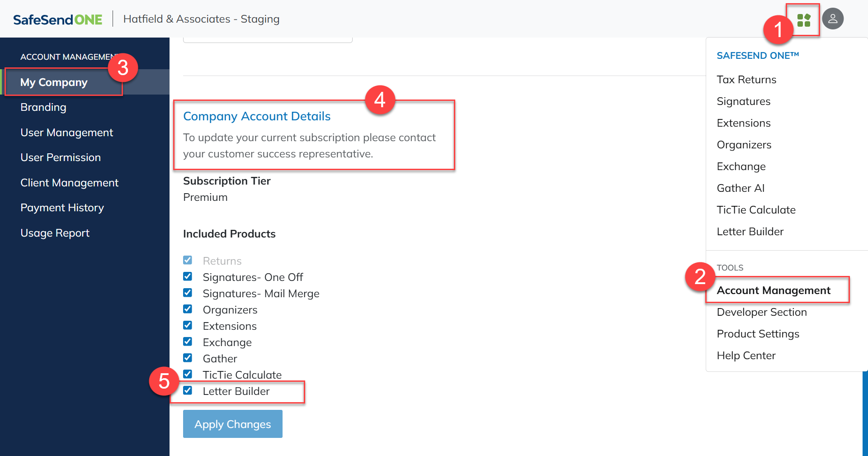Open User Management in the sidebar
This screenshot has height=456, width=868.
[66, 133]
